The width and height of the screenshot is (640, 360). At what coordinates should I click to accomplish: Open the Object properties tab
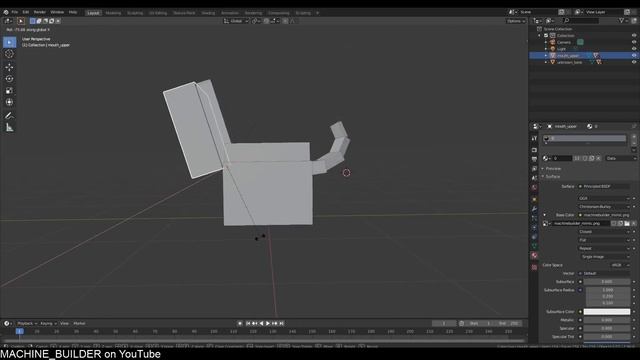click(534, 200)
